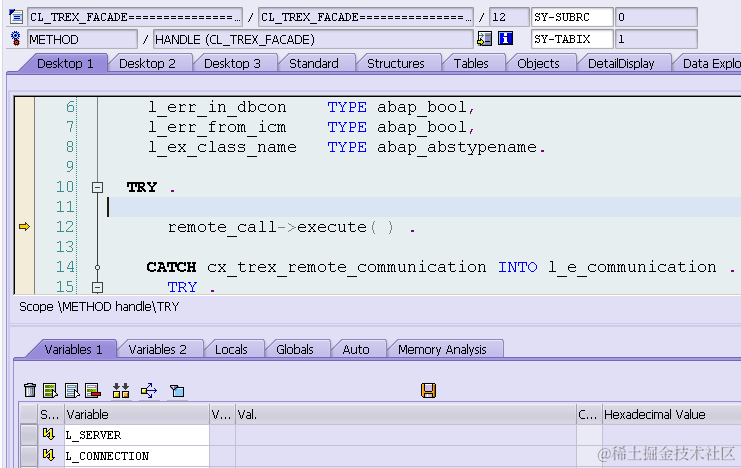741x468 pixels.
Task: Select the Memory Analysis tab
Action: pyautogui.click(x=442, y=349)
